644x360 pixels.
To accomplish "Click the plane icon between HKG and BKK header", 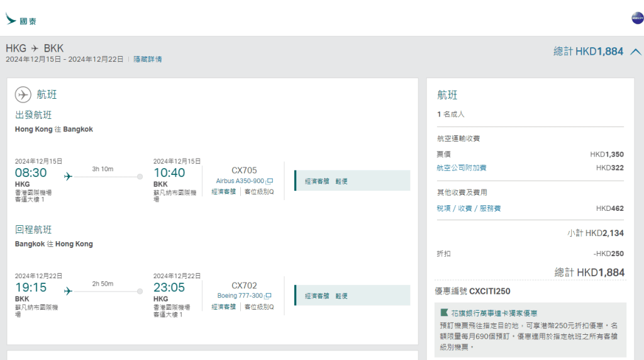I will pyautogui.click(x=35, y=48).
